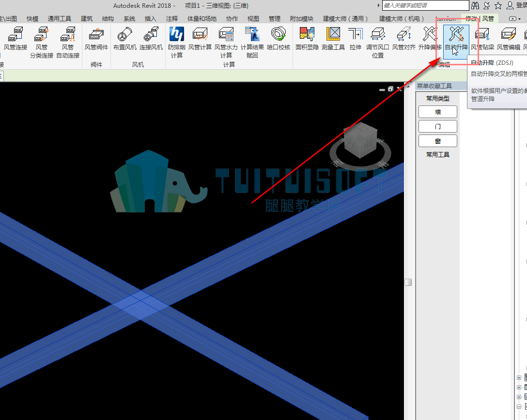
Task: Select the 拉伸 stretch tool
Action: (355, 39)
